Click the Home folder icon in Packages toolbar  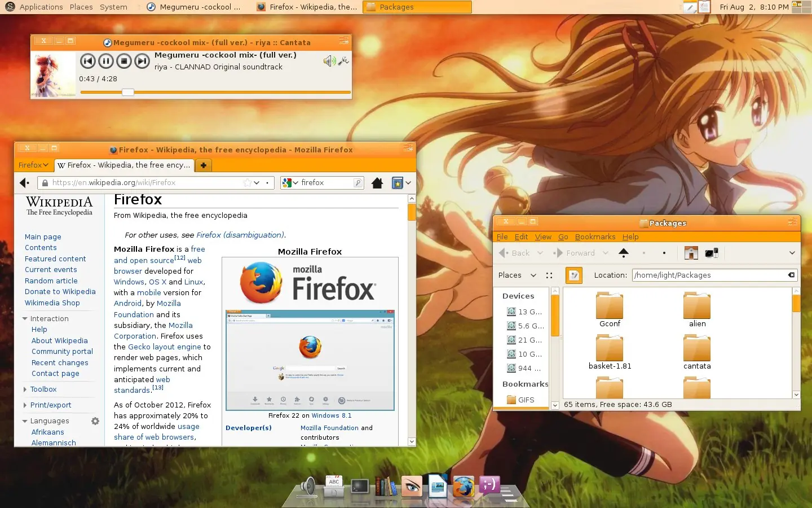tap(691, 253)
